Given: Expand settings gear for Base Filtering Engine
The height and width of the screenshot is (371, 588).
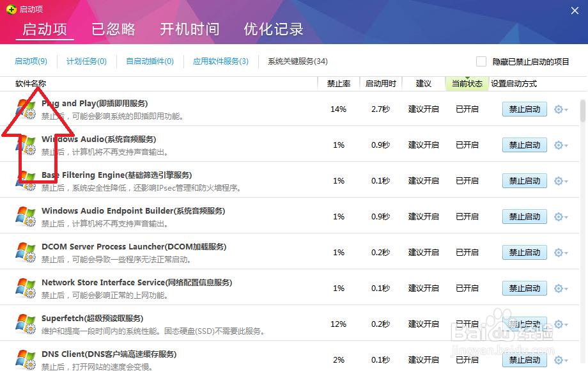Looking at the screenshot, I should coord(561,181).
